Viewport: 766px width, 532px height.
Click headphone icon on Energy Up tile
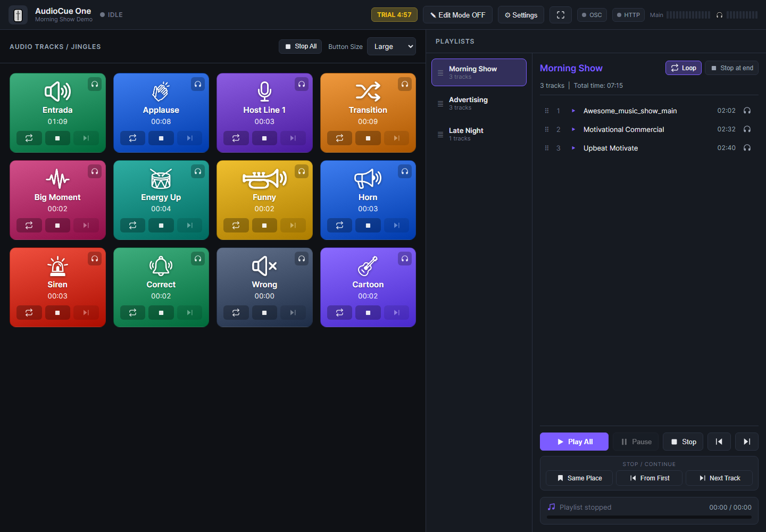click(x=198, y=171)
